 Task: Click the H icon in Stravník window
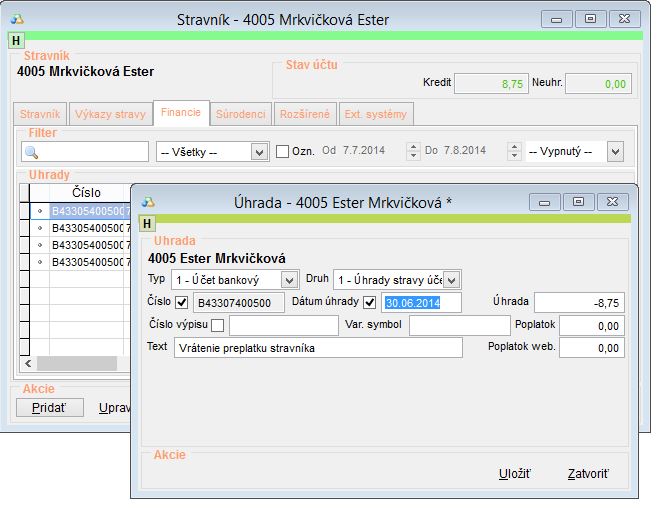click(16, 40)
